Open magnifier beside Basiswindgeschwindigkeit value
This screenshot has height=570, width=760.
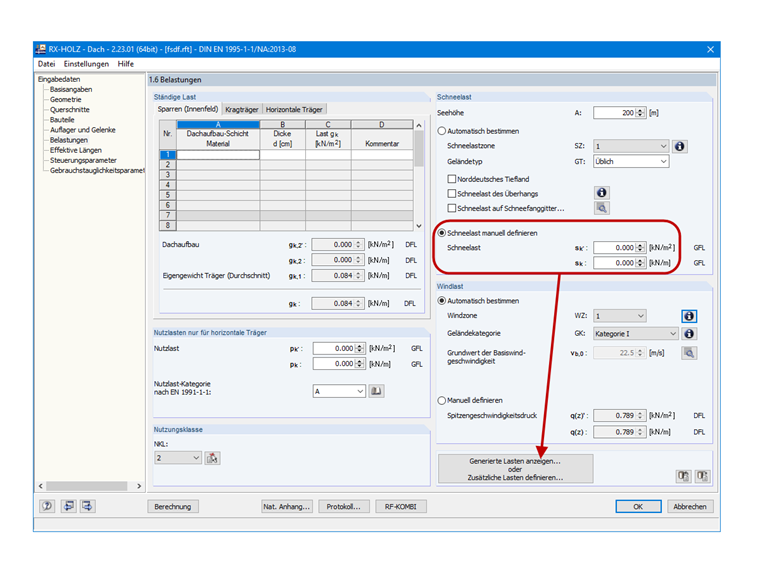tap(689, 353)
